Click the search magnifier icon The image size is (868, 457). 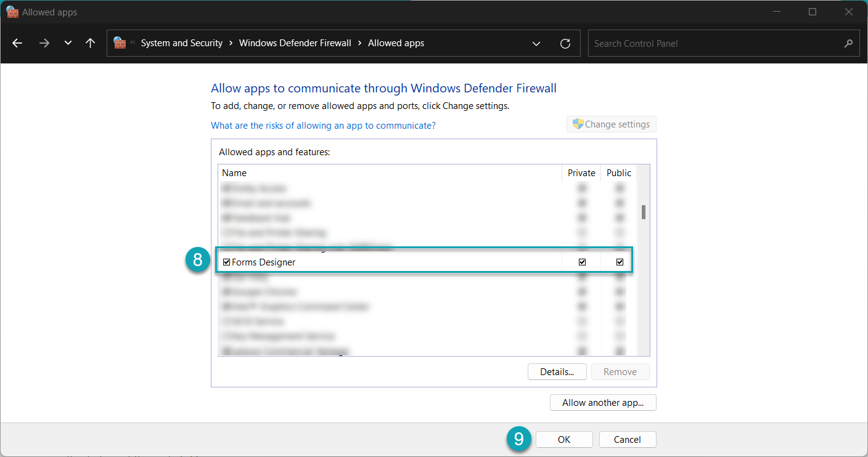tap(848, 43)
